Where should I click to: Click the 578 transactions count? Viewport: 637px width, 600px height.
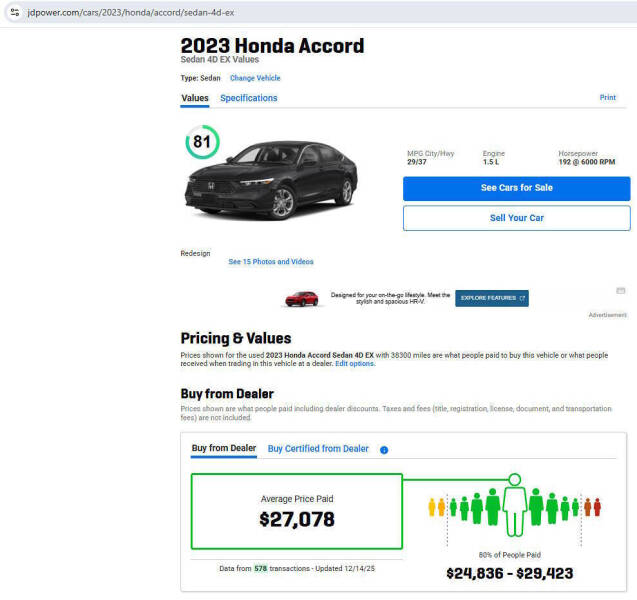coord(260,568)
